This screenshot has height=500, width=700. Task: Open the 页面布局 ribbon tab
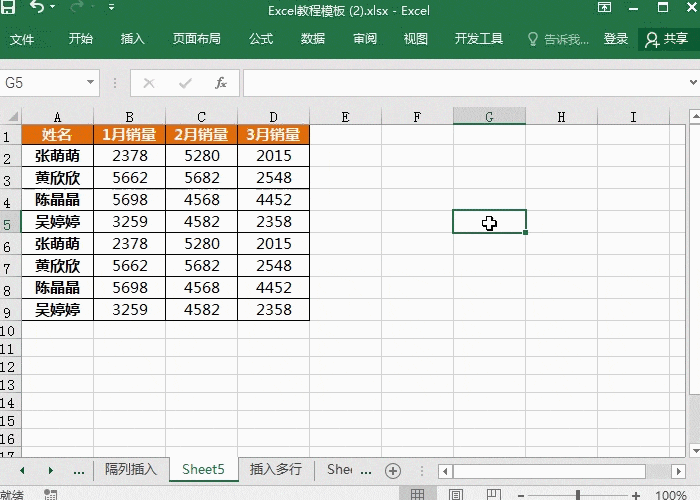pos(197,39)
